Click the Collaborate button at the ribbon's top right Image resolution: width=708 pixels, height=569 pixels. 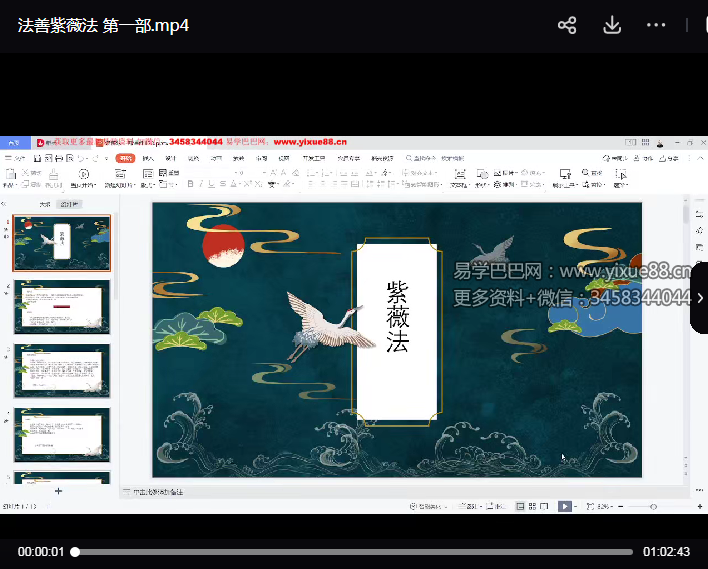644,158
